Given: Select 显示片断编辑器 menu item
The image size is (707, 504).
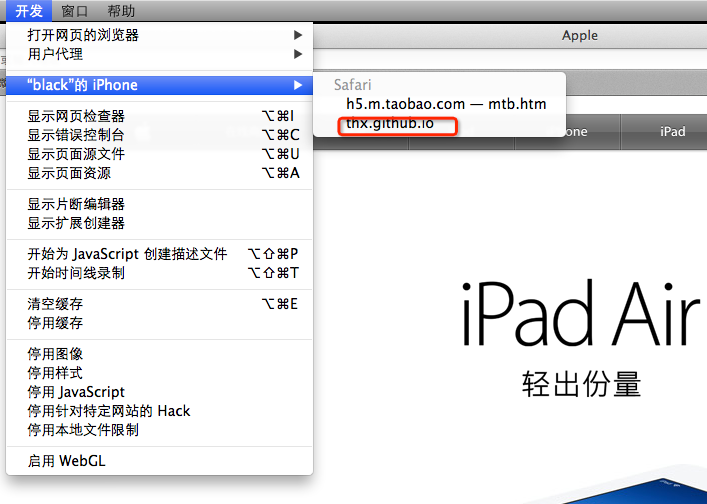Looking at the screenshot, I should click(159, 204).
